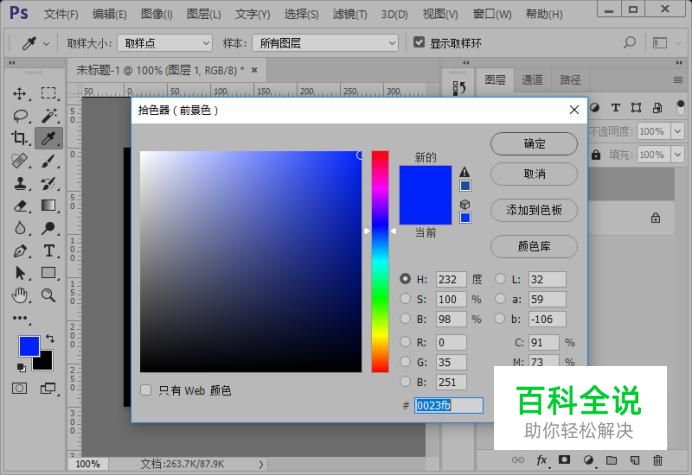Change the screen mode

(48, 388)
